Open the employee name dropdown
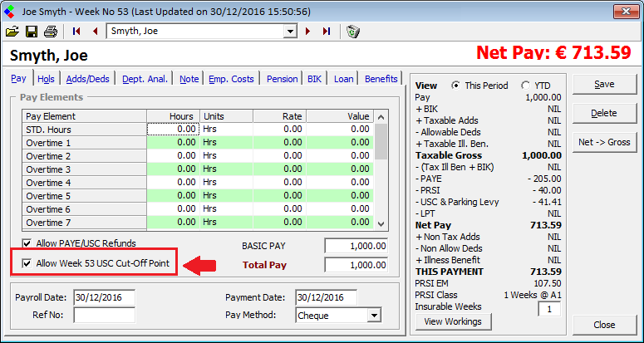The height and width of the screenshot is (343, 644). click(x=290, y=32)
